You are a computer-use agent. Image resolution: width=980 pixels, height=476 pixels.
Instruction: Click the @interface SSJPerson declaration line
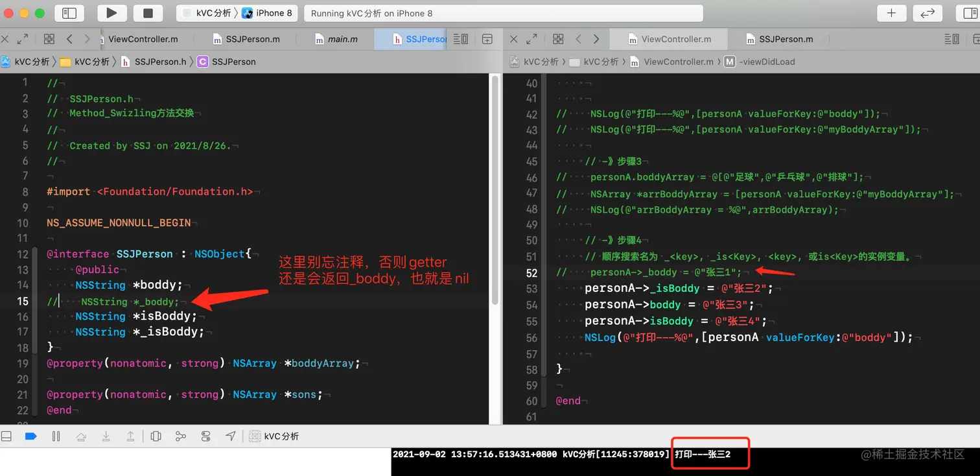coord(148,254)
